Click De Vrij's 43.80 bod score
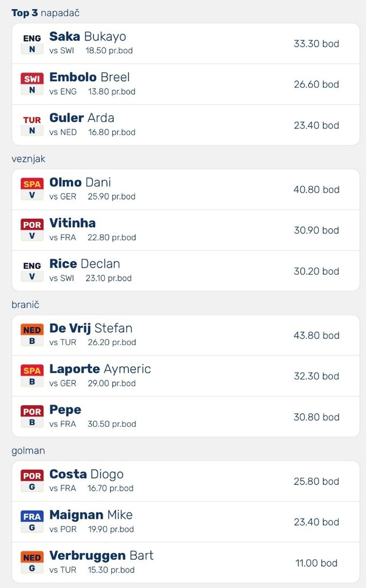 316,335
